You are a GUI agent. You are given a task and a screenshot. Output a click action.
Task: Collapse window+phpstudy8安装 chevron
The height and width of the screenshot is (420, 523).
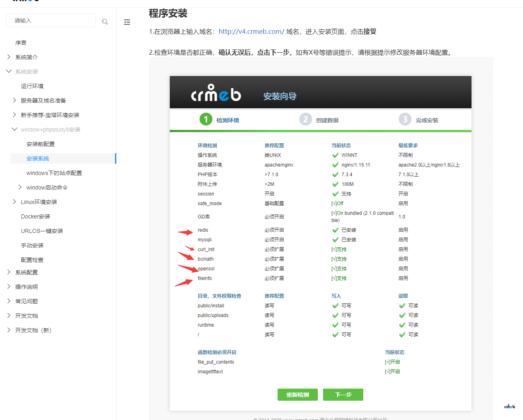(14, 129)
